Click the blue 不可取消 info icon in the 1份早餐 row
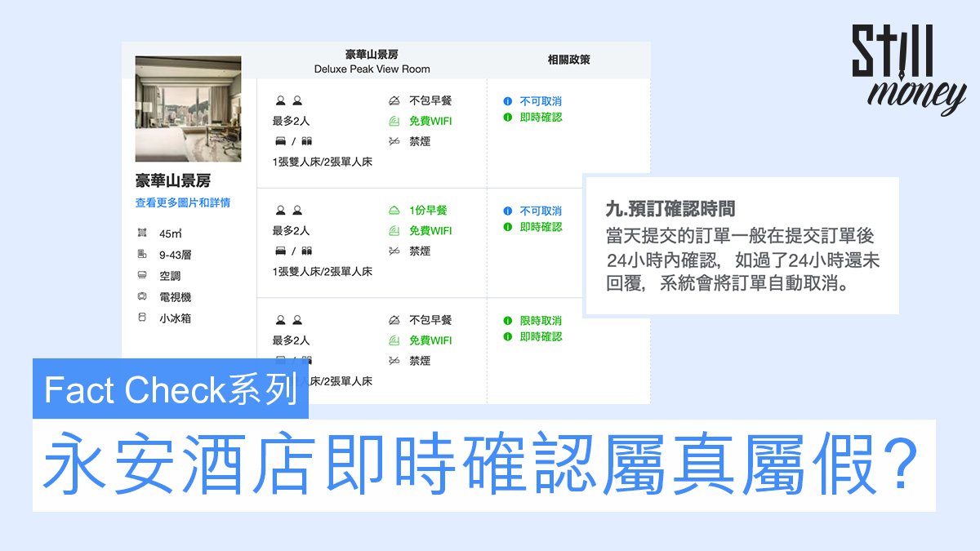Viewport: 980px width, 551px height. click(508, 211)
